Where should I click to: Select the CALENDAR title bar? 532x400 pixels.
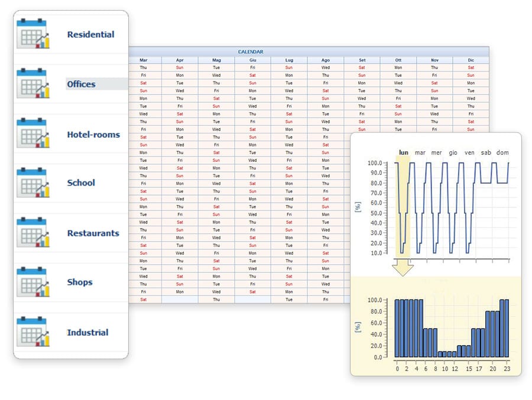pos(251,52)
